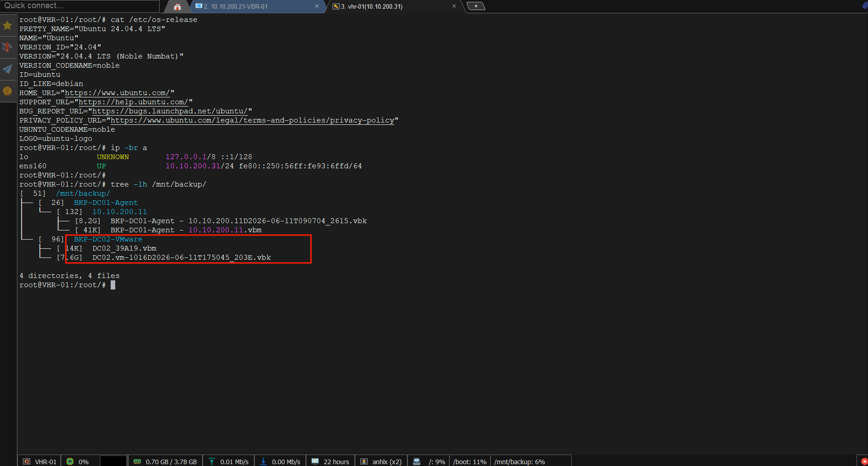
Task: Click the fe80::250:56ff:fe93:6ffd/64 IPv6 address
Action: (x=300, y=166)
